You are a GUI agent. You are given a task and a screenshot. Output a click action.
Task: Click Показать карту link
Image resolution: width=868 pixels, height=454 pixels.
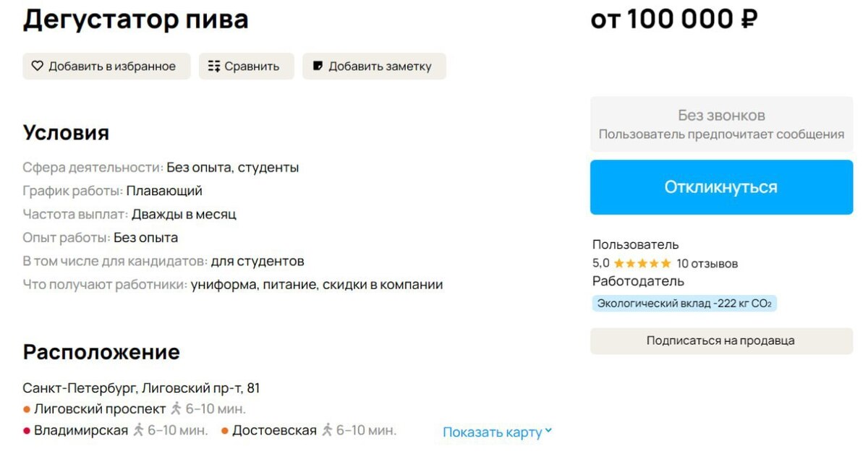492,432
